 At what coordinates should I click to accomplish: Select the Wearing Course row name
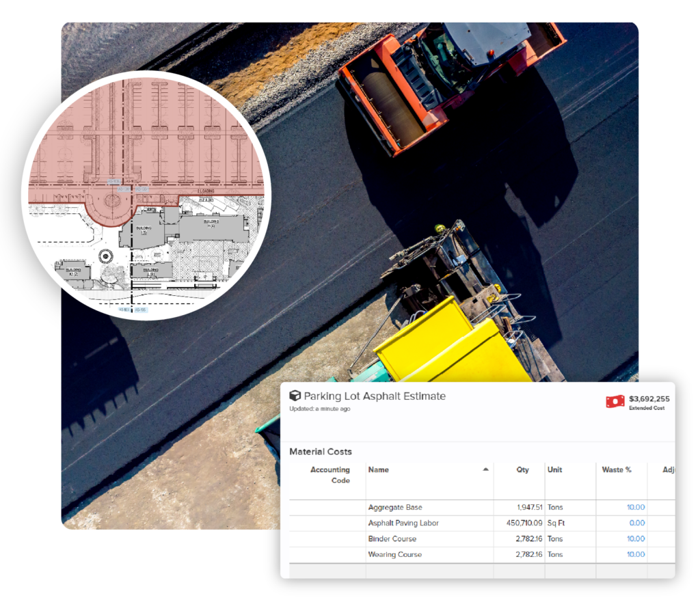394,555
